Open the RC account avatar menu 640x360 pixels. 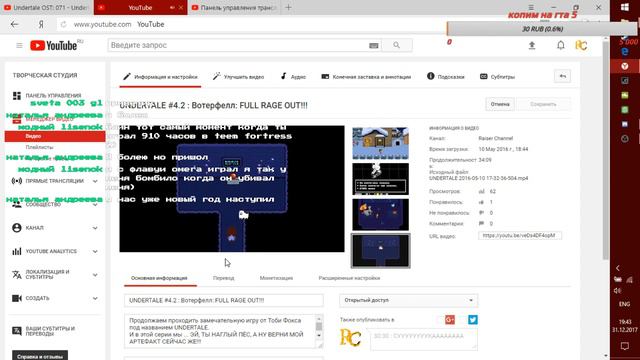pos(581,45)
